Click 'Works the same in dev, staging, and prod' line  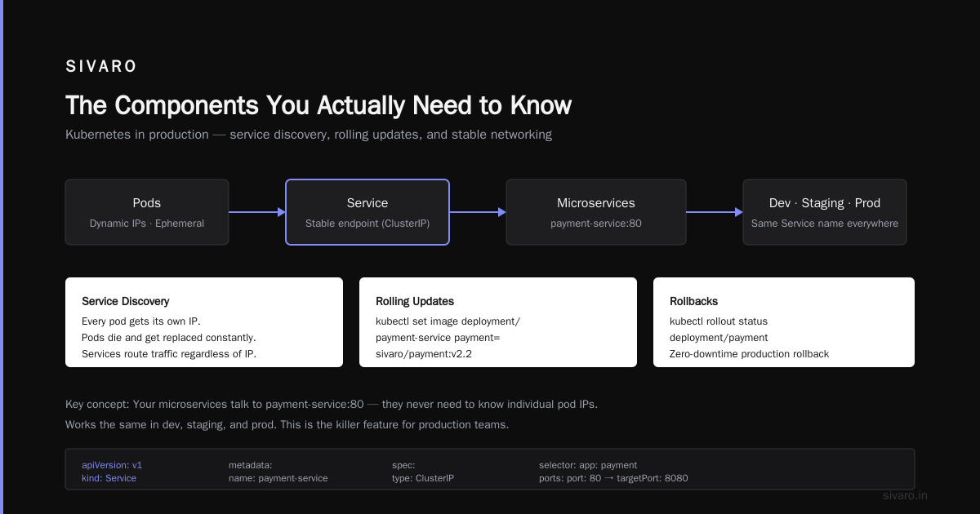click(x=287, y=425)
